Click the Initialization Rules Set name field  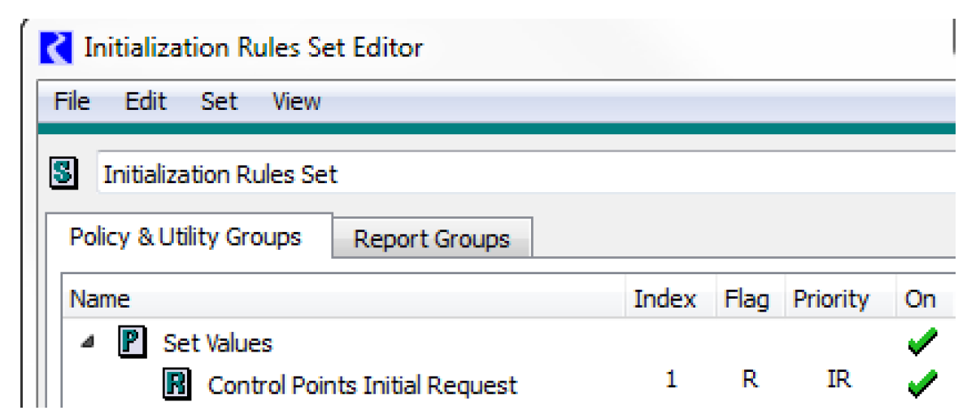(520, 174)
